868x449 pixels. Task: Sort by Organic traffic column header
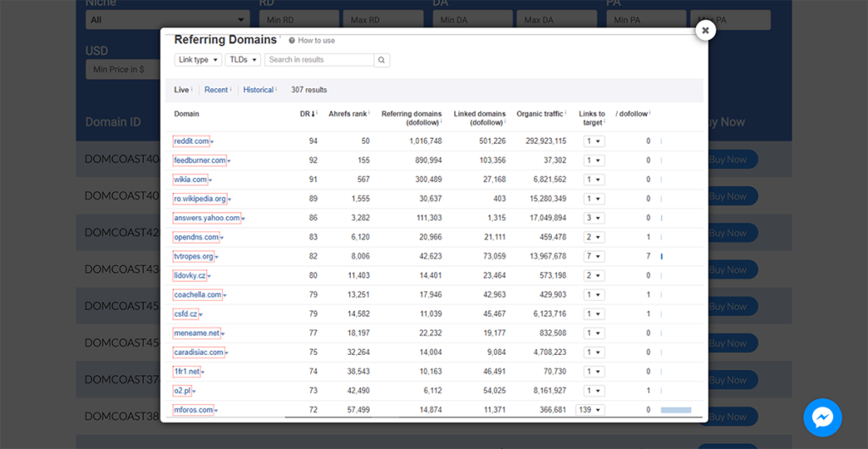pyautogui.click(x=540, y=114)
